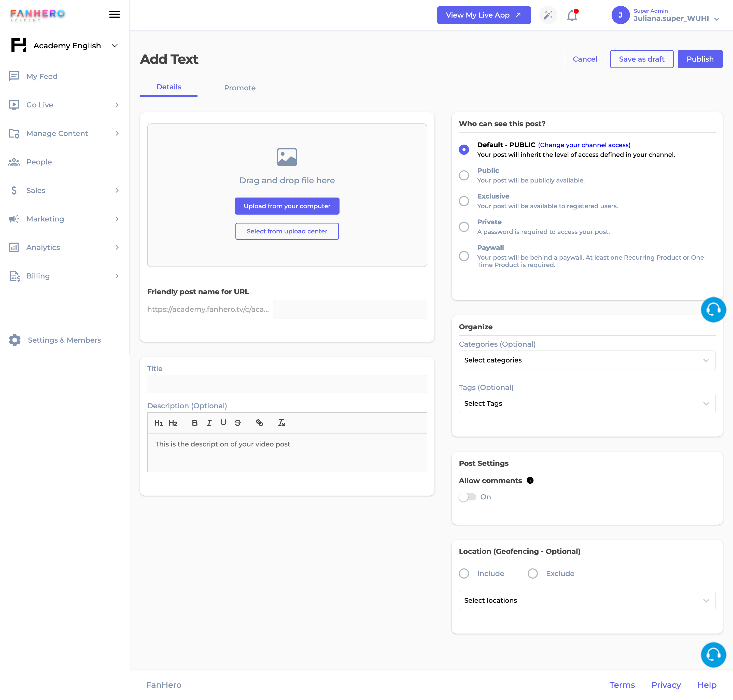Click the notifications bell icon
Viewport: 733px width, 700px height.
573,15
